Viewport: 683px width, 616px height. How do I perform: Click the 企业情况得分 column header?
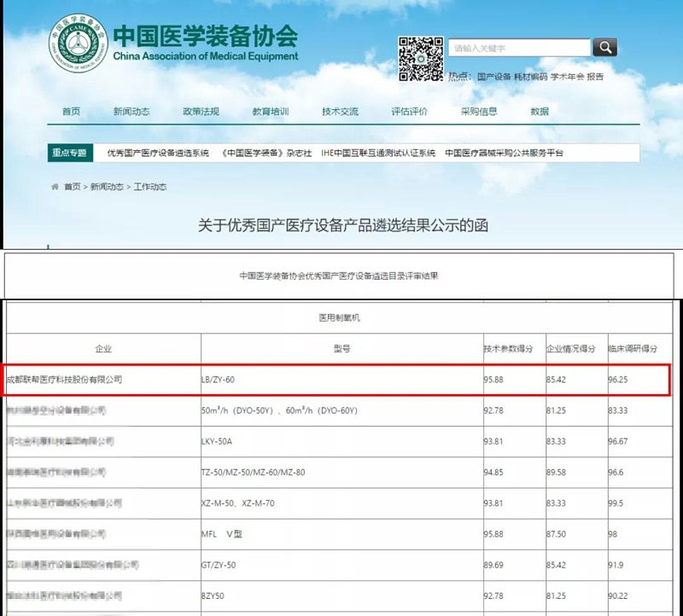(x=577, y=349)
